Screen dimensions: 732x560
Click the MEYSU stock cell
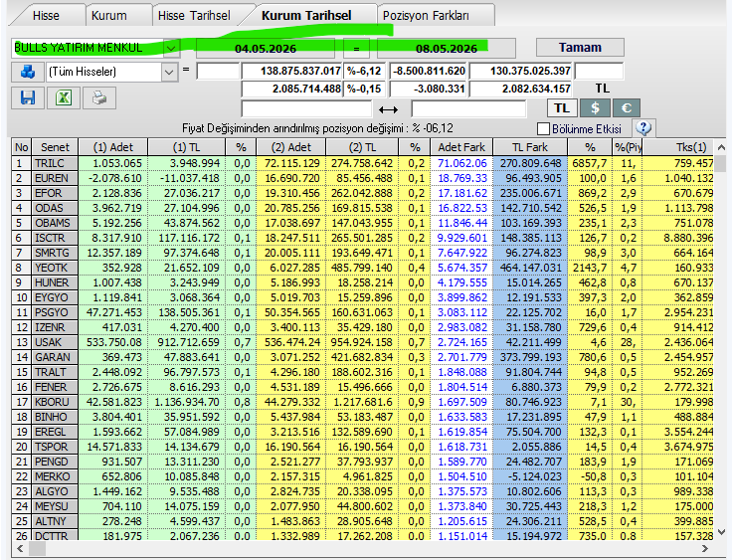pyautogui.click(x=55, y=506)
